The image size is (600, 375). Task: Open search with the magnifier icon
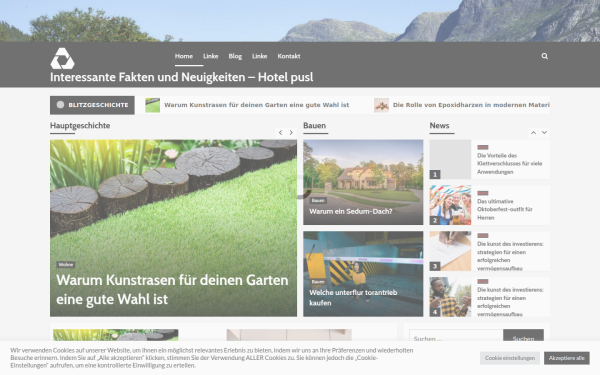click(x=545, y=56)
